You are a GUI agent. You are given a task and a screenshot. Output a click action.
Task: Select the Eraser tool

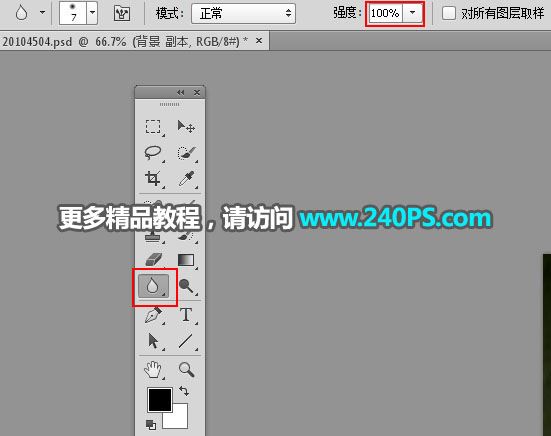click(153, 260)
